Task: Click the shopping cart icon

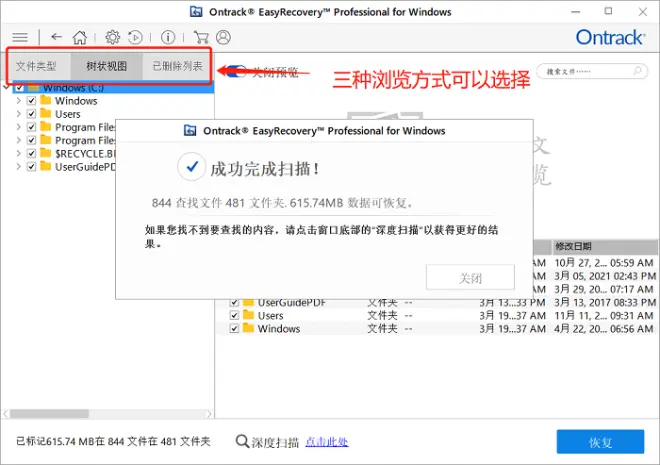Action: [201, 37]
